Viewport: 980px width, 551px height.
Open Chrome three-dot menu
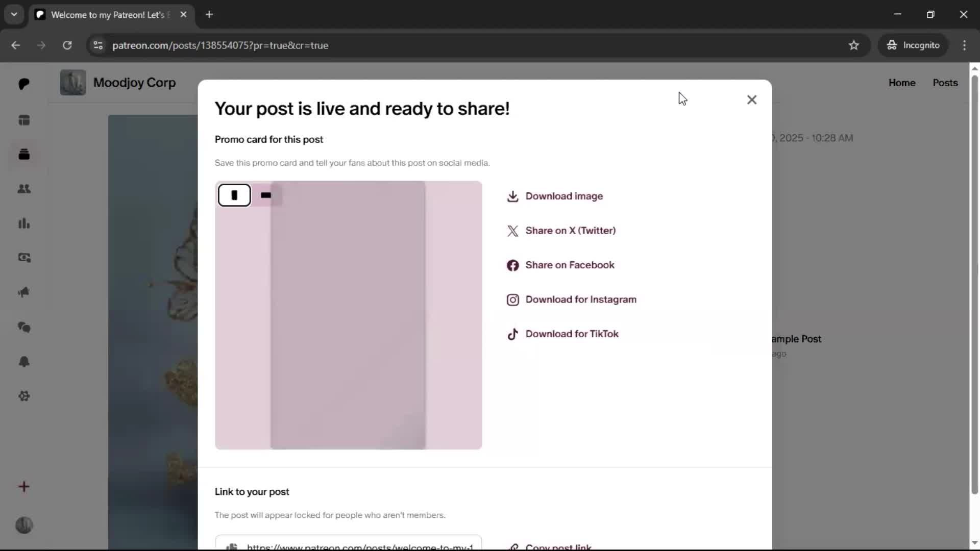(964, 45)
